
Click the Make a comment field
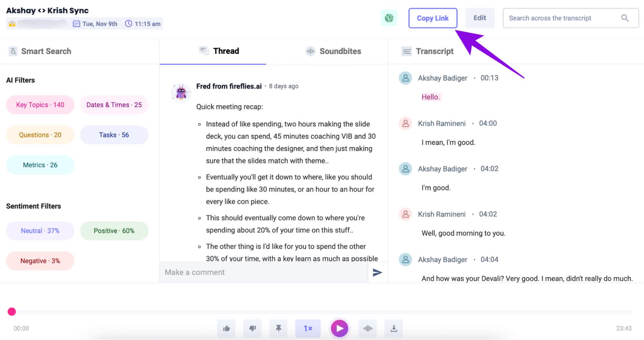point(258,272)
